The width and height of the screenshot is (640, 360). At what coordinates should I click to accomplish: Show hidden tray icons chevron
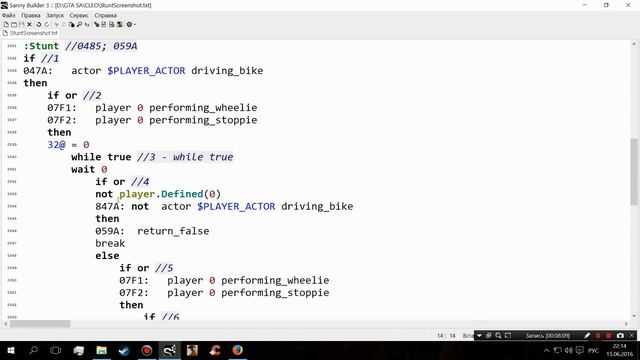click(547, 350)
